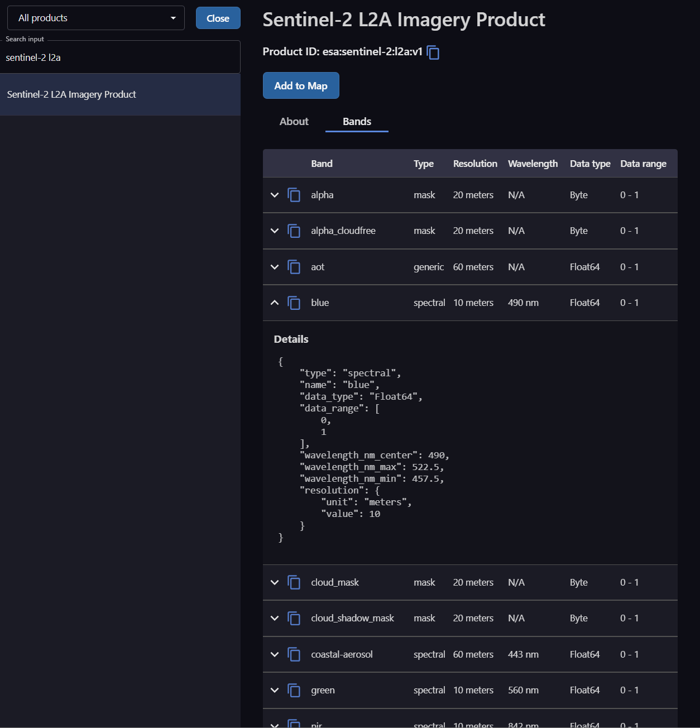Copy the cloud_mask band name
The height and width of the screenshot is (728, 700).
[294, 582]
